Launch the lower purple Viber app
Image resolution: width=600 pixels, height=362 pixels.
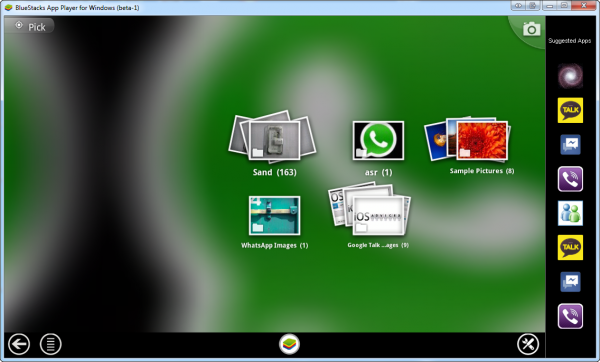coord(570,316)
